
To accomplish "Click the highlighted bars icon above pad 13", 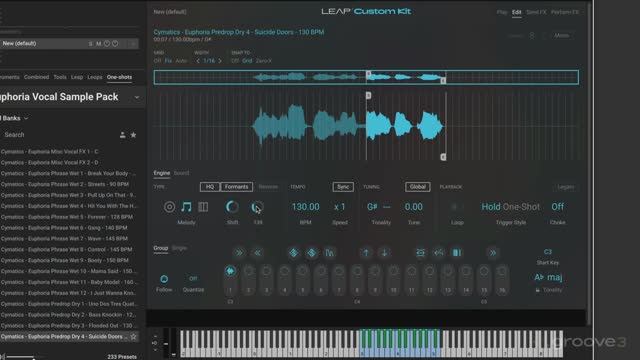I will click(457, 253).
